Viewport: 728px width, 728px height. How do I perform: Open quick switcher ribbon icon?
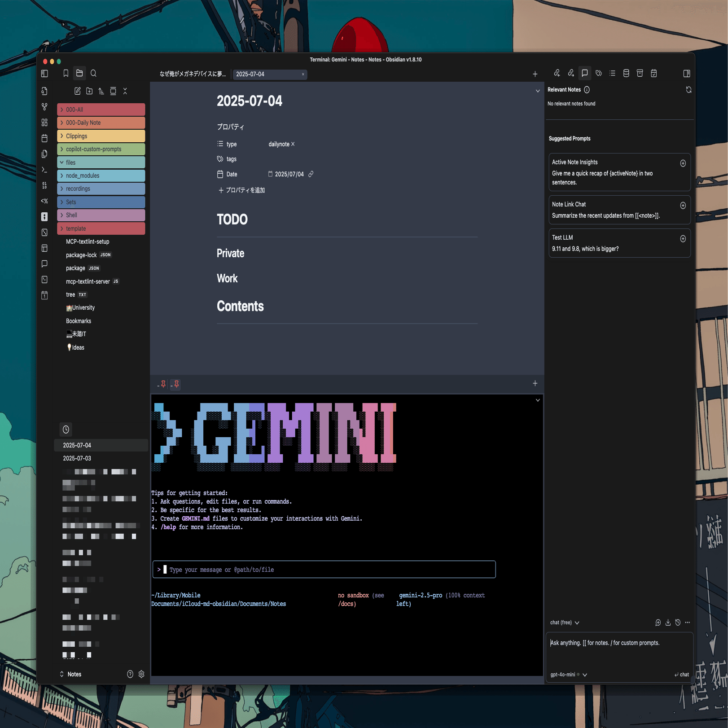(x=44, y=92)
